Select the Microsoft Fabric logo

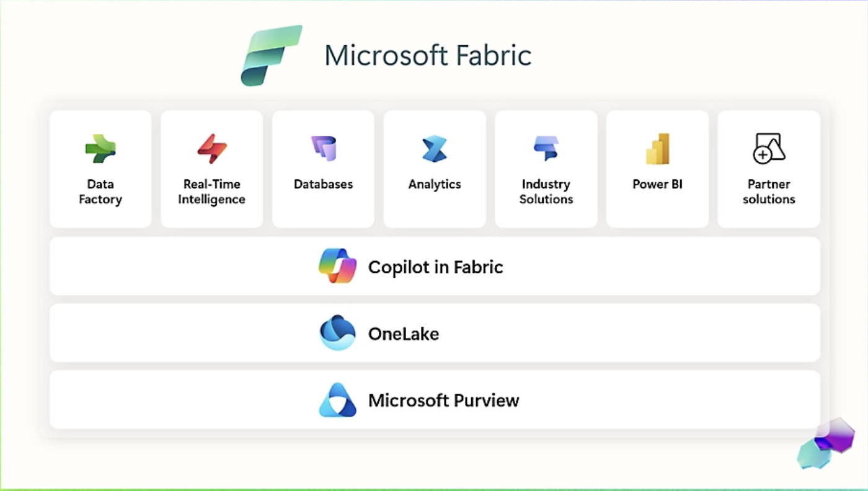coord(271,55)
